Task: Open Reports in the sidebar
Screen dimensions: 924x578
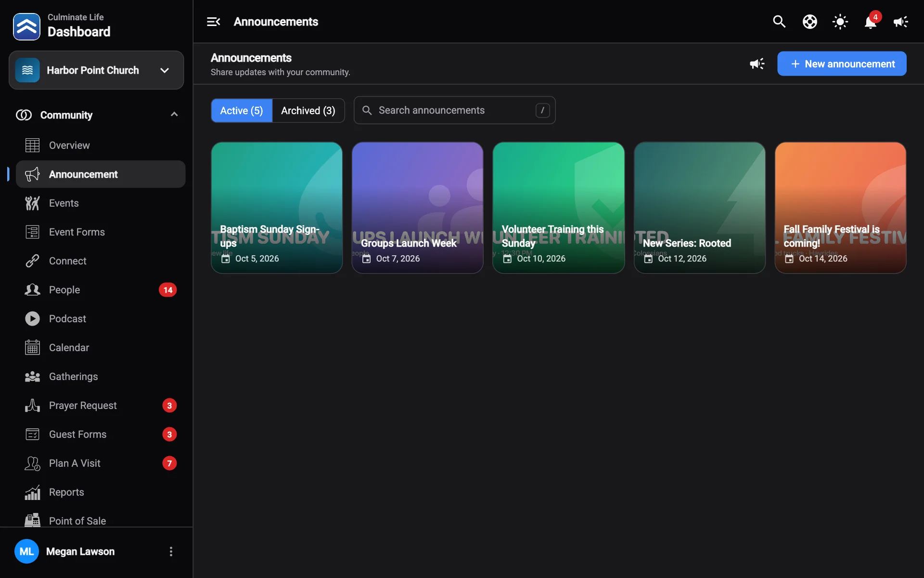Action: (101, 492)
